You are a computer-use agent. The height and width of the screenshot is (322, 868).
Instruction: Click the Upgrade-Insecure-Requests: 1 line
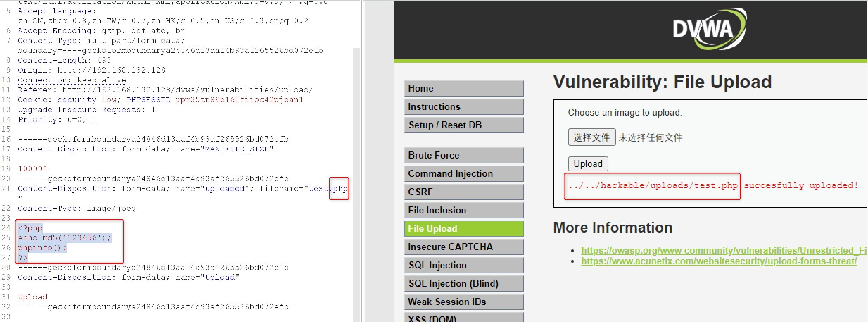(87, 110)
